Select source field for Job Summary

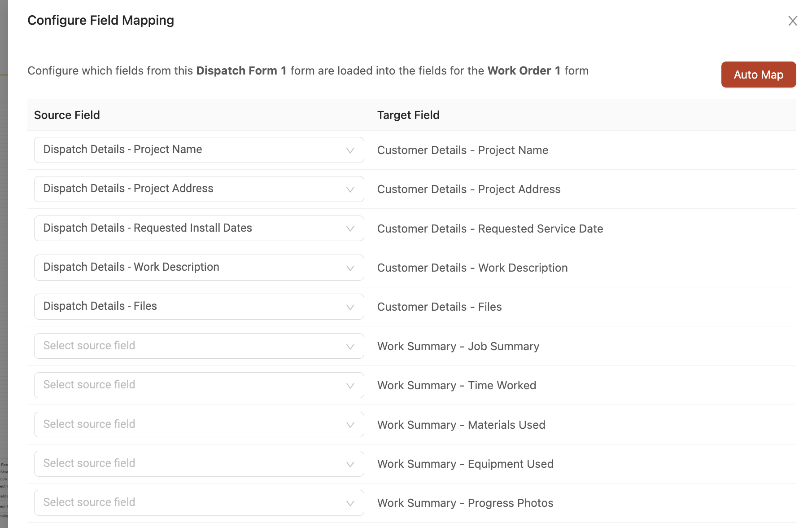[x=199, y=346]
